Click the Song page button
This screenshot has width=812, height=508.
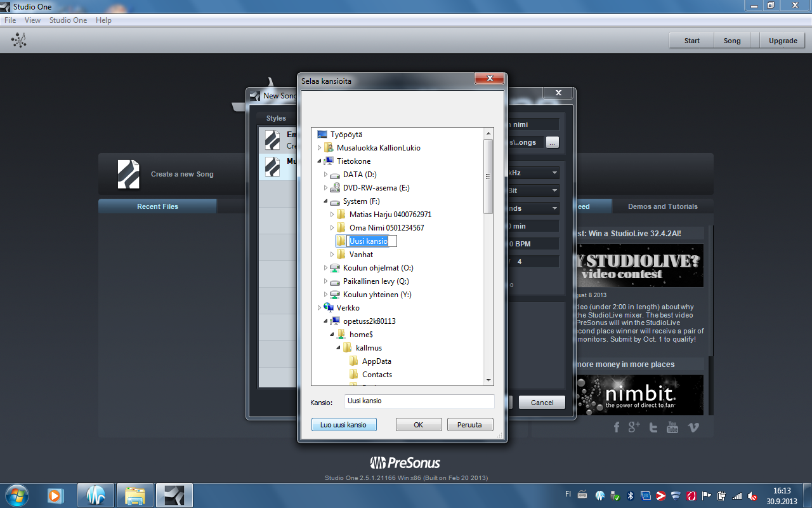click(732, 41)
